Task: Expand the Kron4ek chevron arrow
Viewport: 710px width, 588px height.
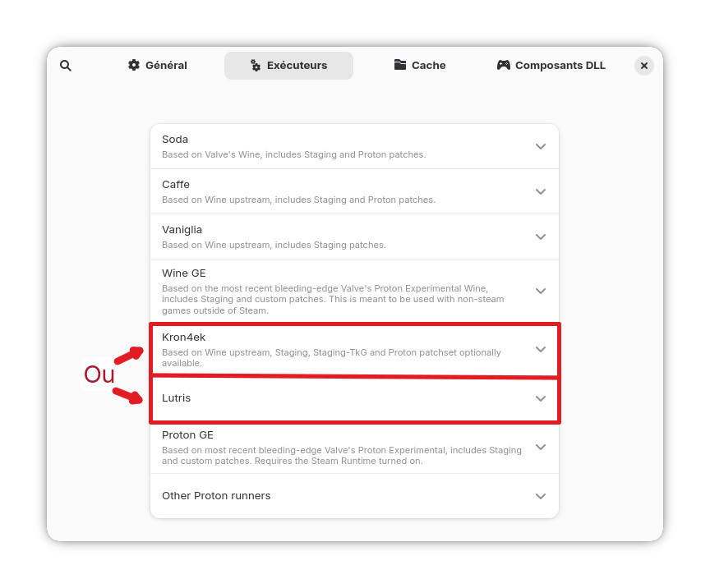Action: tap(541, 349)
